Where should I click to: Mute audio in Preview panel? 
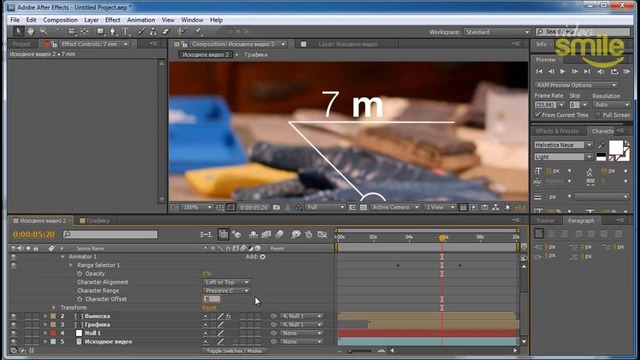(x=601, y=71)
